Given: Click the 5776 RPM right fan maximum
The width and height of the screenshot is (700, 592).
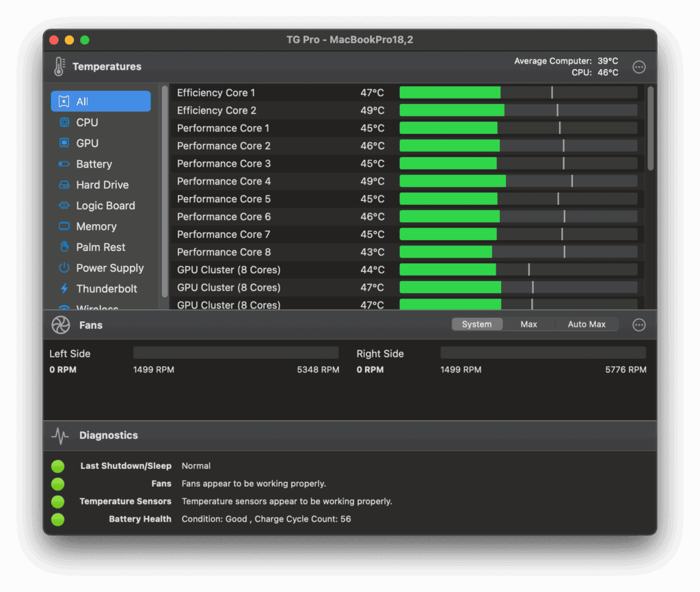Looking at the screenshot, I should [x=625, y=370].
